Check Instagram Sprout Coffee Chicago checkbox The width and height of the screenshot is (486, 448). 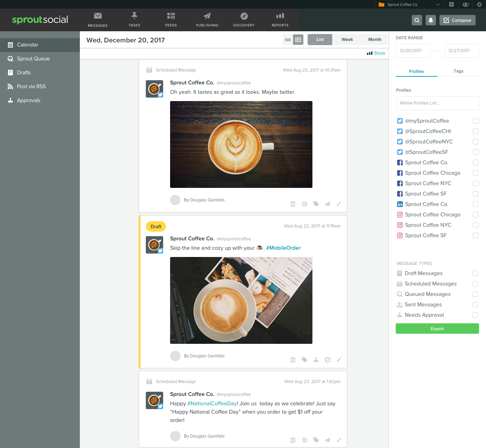click(476, 215)
